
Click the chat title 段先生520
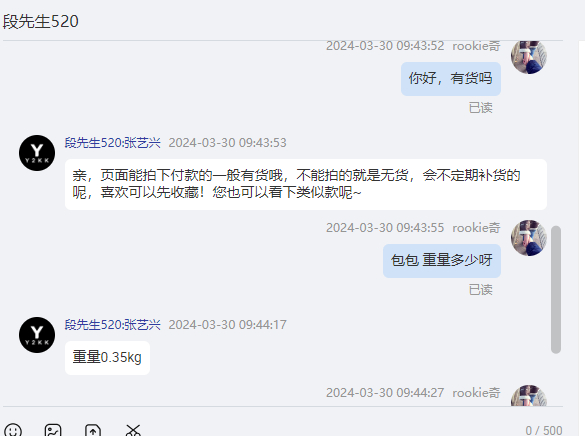click(x=41, y=21)
